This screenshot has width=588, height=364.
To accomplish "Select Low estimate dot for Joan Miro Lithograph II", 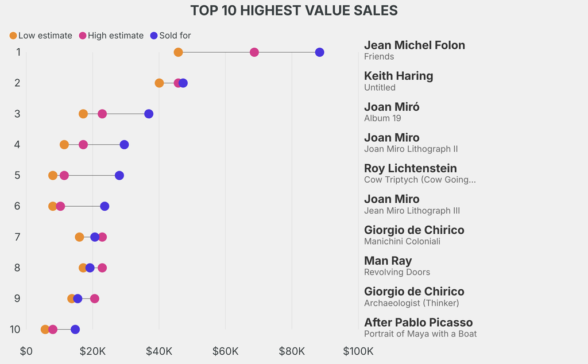I will pos(64,145).
